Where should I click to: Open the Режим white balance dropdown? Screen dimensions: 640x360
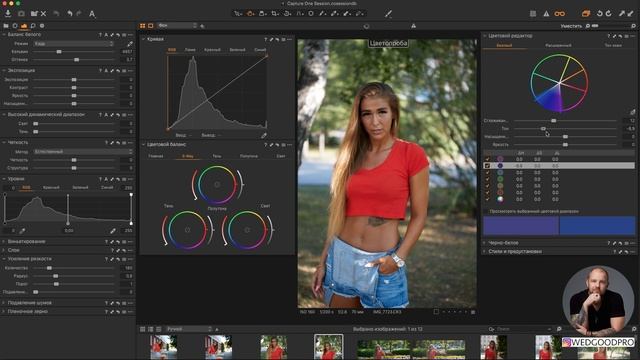(73, 44)
